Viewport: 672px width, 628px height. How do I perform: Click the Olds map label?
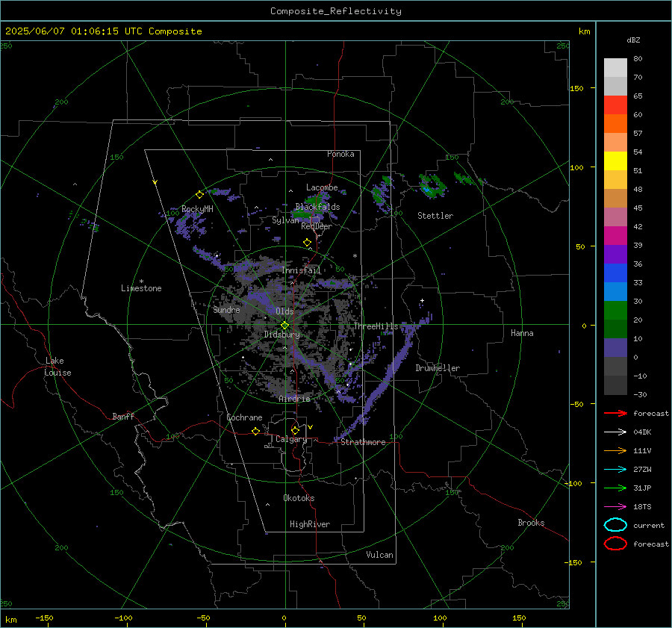point(284,311)
